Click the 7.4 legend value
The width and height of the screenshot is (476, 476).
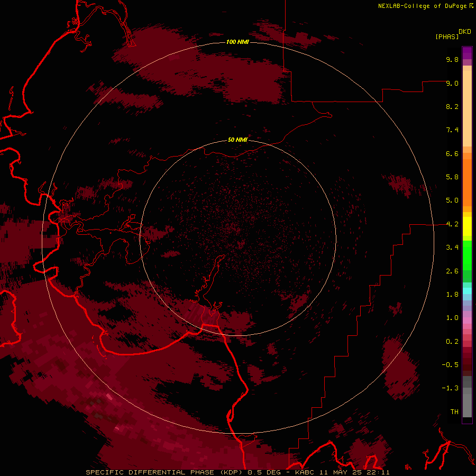(x=452, y=130)
